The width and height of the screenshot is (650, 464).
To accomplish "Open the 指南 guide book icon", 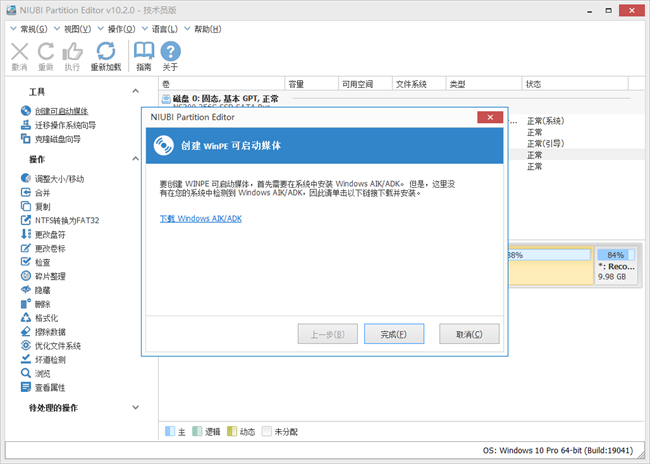I will pos(144,51).
